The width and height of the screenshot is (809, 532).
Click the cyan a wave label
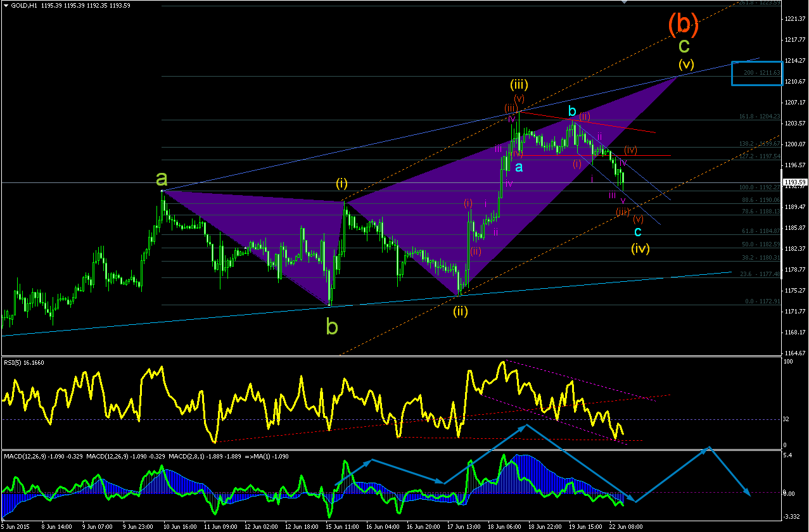pyautogui.click(x=518, y=167)
